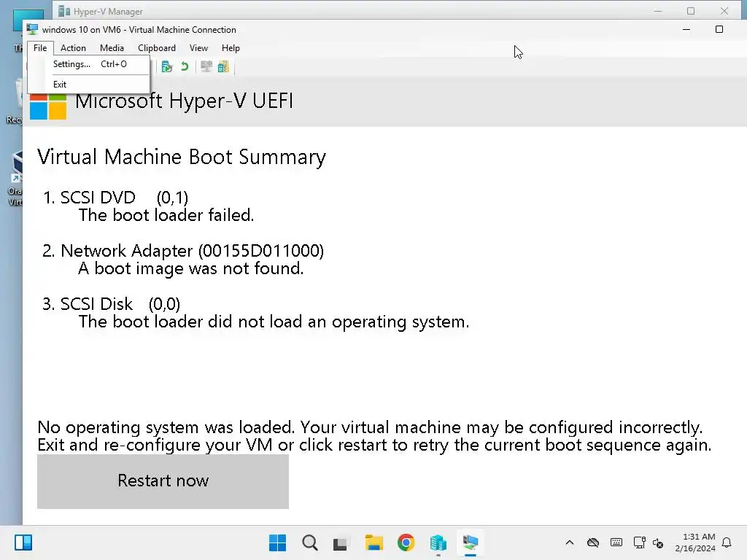747x560 pixels.
Task: Click 'A boot image was not found.' message
Action: [190, 268]
